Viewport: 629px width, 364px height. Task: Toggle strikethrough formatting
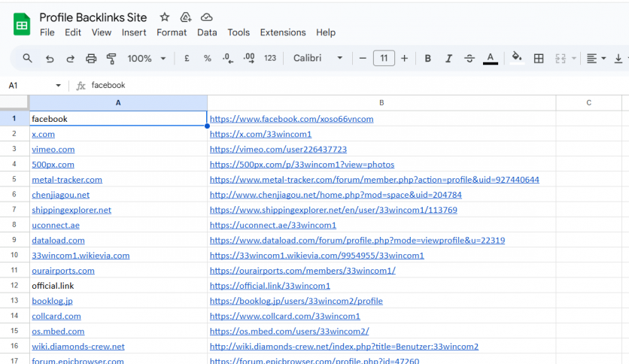[x=469, y=59]
